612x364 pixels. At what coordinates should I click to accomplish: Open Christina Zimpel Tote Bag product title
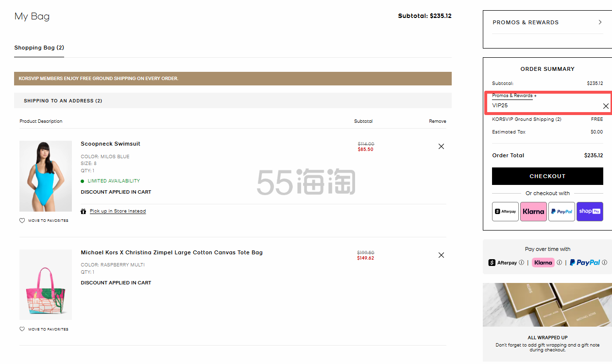coord(171,252)
